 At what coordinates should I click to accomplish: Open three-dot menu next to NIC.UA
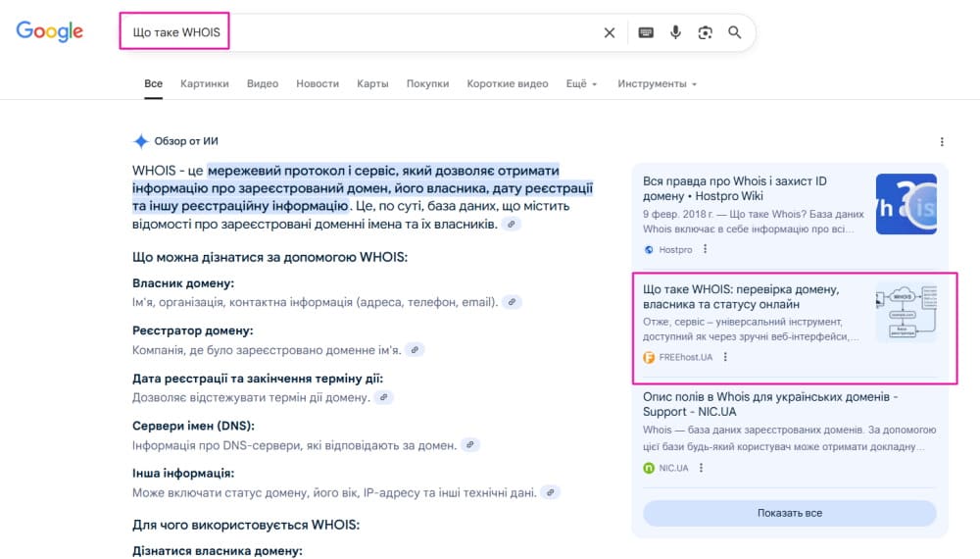[702, 468]
